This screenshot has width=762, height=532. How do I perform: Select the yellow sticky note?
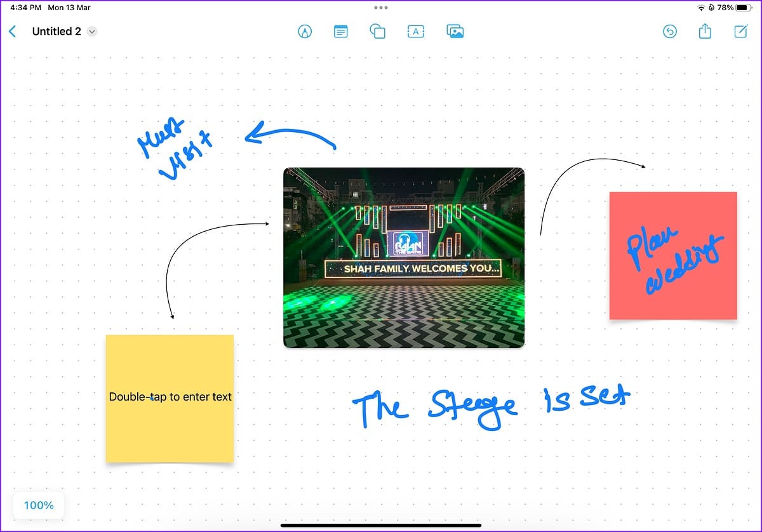[x=170, y=398]
